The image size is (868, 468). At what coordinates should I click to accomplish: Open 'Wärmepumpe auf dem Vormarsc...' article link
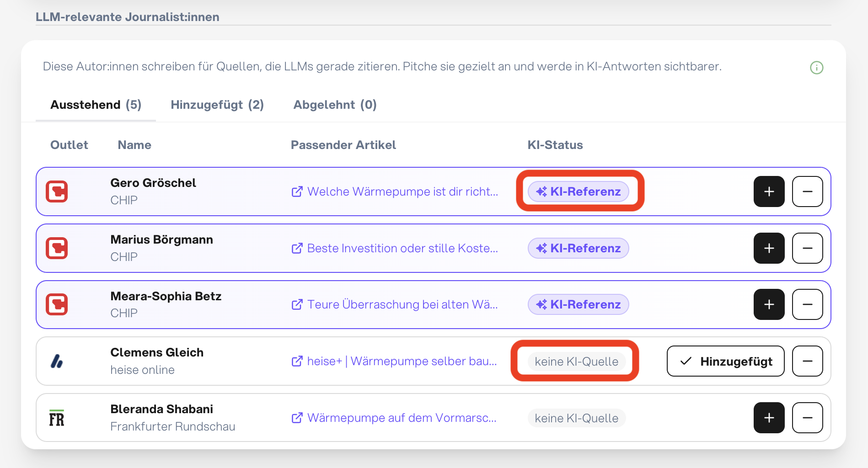coord(394,418)
